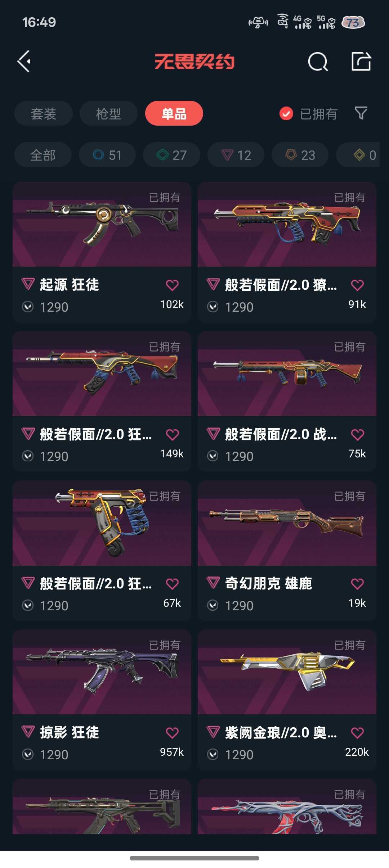Like the 起源 狂徒 skin heart
The width and height of the screenshot is (389, 868).
click(172, 285)
